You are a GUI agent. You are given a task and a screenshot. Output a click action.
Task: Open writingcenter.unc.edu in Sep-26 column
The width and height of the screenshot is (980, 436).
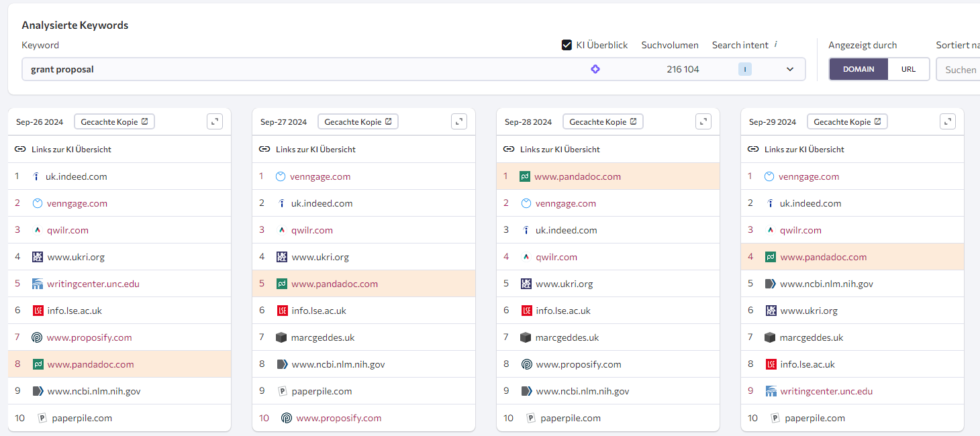click(93, 284)
